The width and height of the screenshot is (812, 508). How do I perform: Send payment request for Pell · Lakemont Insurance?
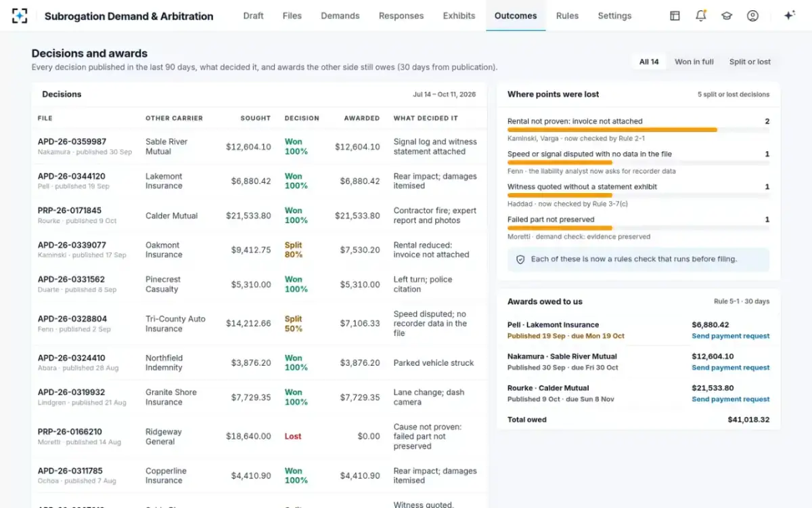(x=731, y=336)
